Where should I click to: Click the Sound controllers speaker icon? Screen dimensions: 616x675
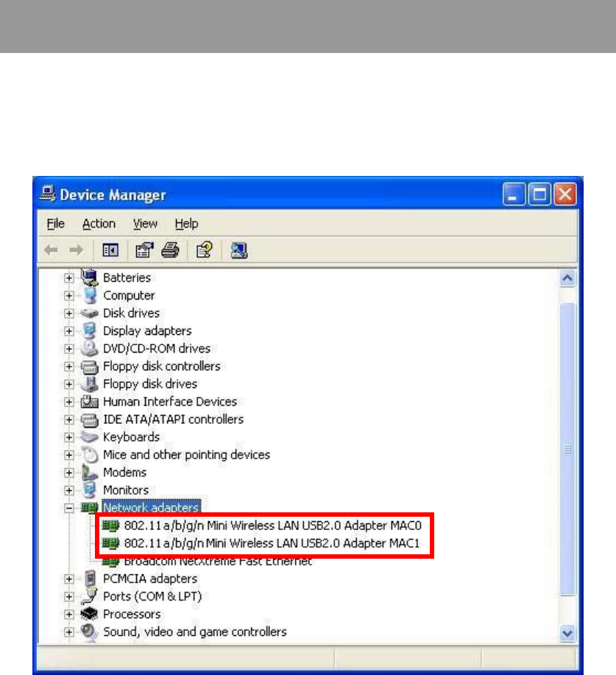pyautogui.click(x=90, y=632)
